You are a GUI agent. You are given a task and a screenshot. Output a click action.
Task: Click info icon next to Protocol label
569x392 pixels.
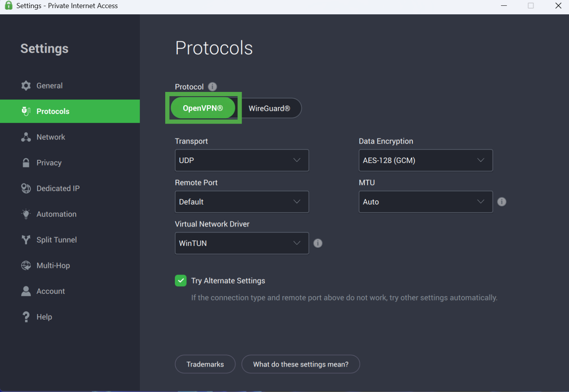(x=212, y=87)
